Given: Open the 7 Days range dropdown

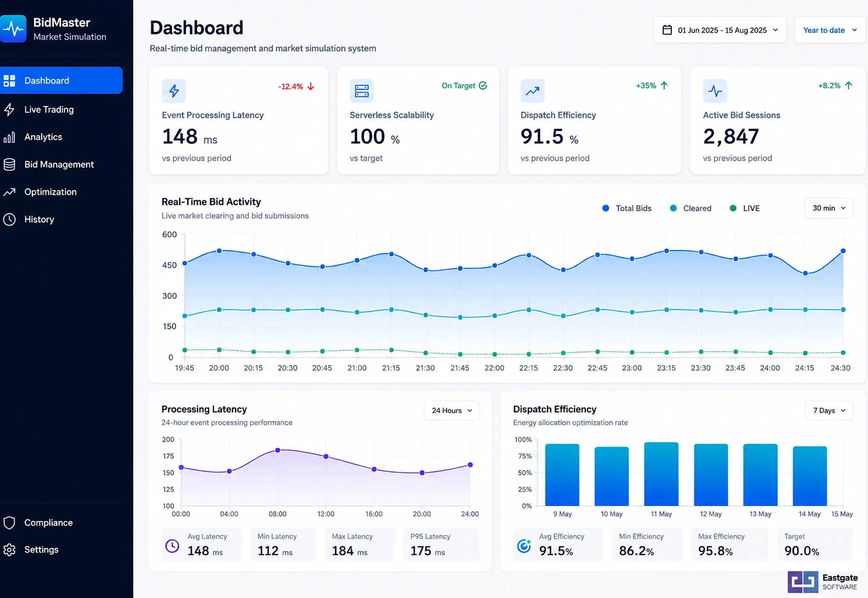Looking at the screenshot, I should pyautogui.click(x=829, y=410).
